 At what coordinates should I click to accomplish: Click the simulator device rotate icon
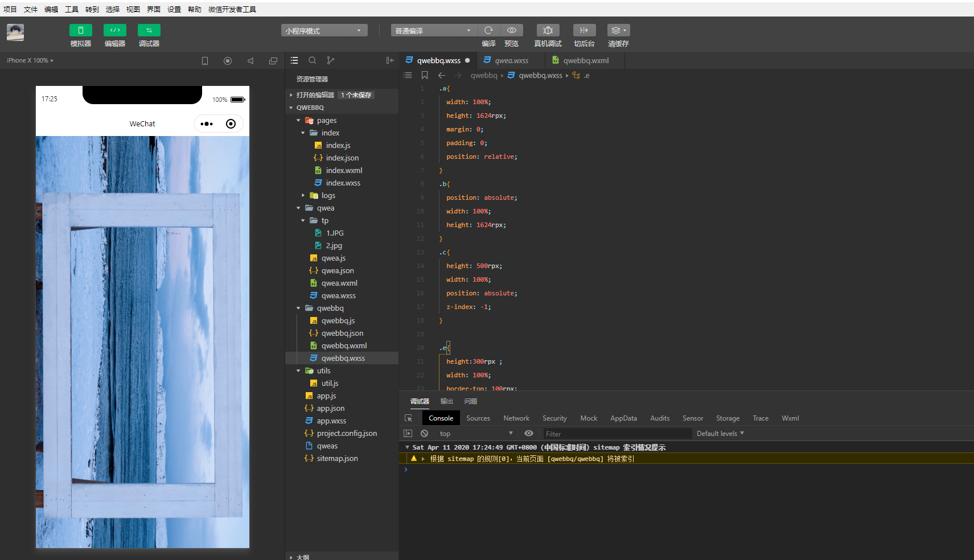(x=205, y=61)
